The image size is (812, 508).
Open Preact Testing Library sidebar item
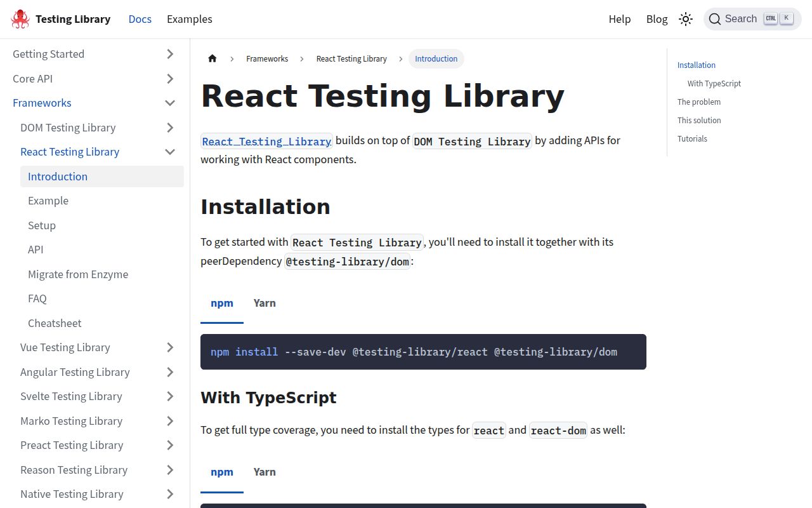pyautogui.click(x=72, y=445)
